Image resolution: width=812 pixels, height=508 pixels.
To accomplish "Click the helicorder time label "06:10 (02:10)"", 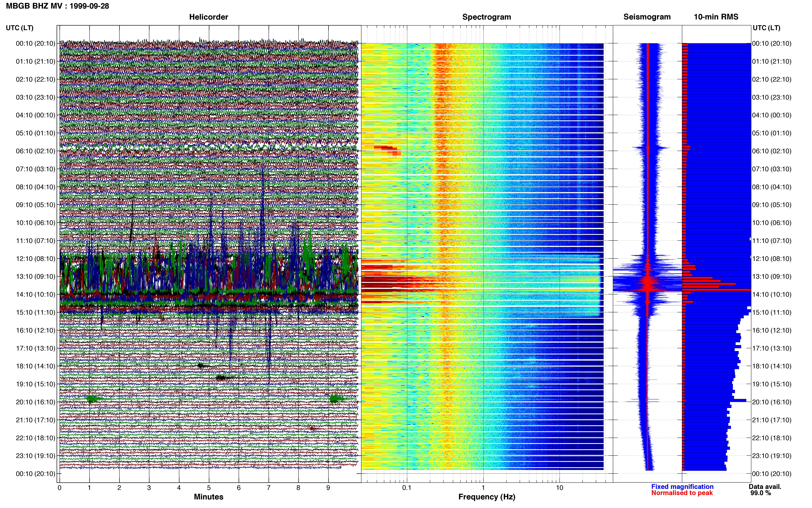I will [36, 151].
